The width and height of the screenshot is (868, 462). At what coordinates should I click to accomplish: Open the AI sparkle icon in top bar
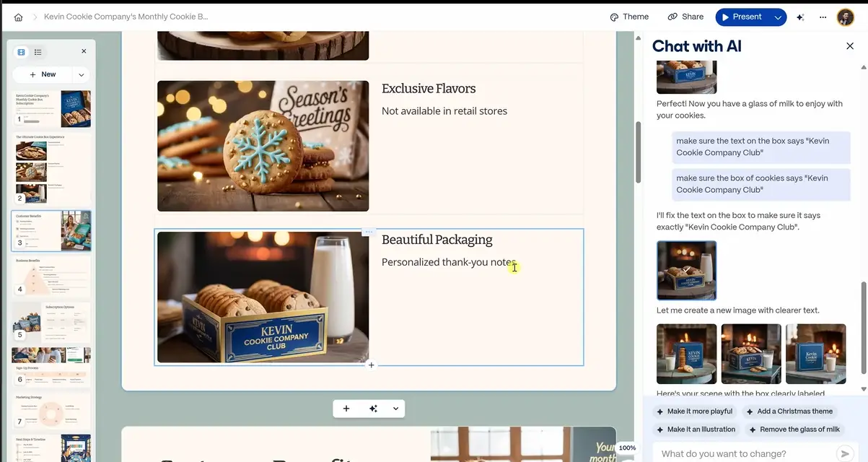[x=800, y=17]
